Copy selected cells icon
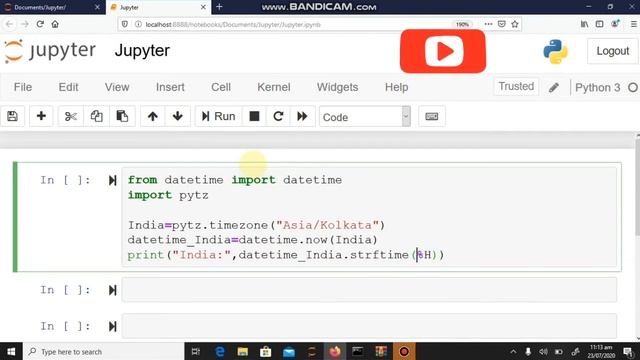640x360 pixels. (x=96, y=116)
